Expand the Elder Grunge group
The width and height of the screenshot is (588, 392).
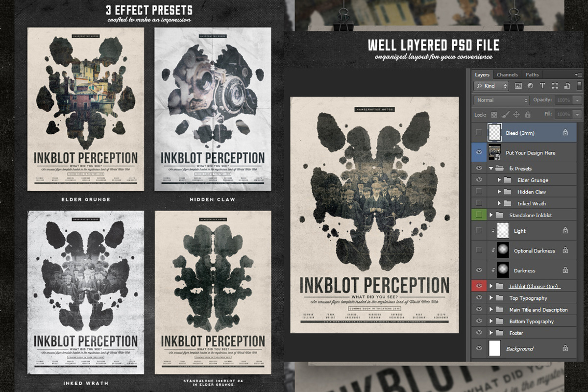point(499,180)
